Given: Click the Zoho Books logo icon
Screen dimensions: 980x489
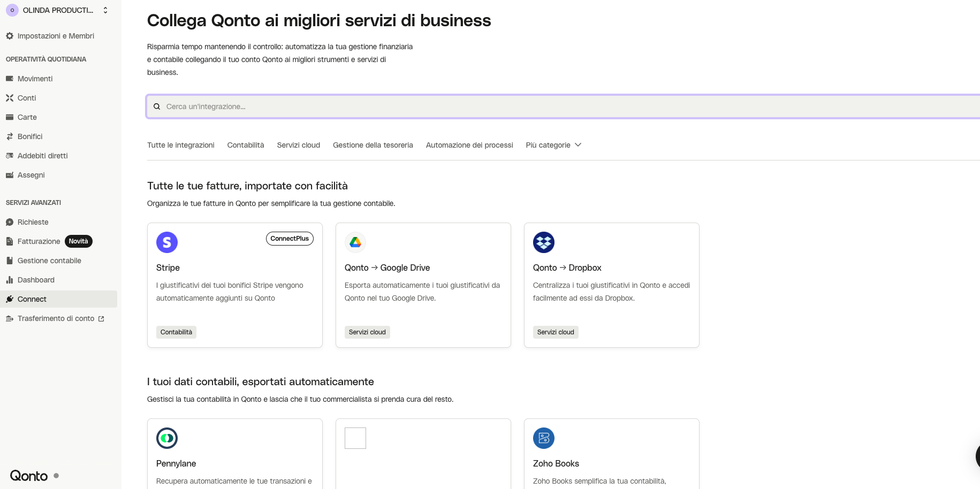Looking at the screenshot, I should tap(544, 438).
